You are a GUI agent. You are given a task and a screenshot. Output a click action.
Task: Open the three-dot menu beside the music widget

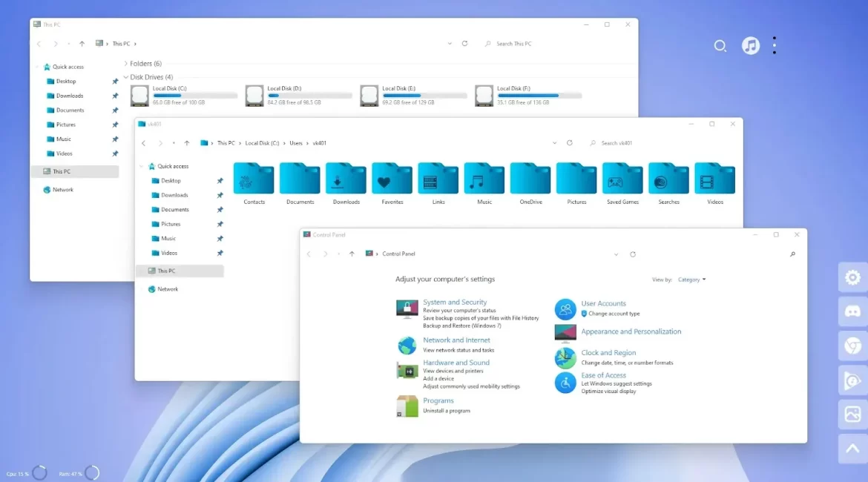click(775, 45)
